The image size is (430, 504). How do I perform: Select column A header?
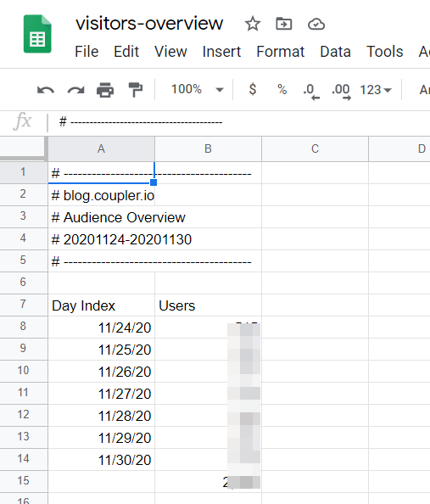tap(101, 148)
